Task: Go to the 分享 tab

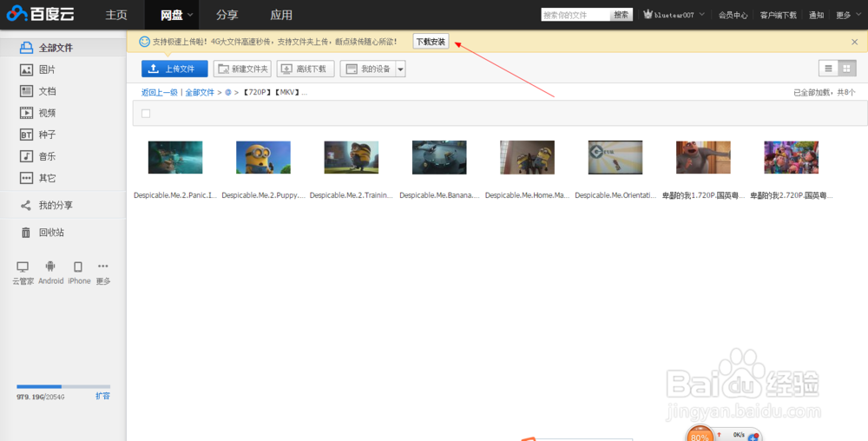Action: (x=227, y=15)
